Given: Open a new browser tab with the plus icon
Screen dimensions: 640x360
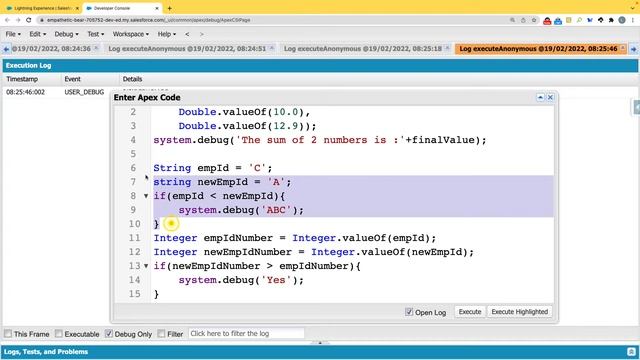Looking at the screenshot, I should pyautogui.click(x=169, y=8).
